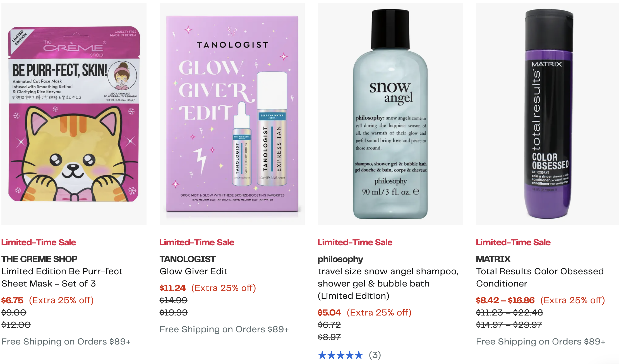Open the Tanologist Glow Giver Edit image

coord(232,114)
